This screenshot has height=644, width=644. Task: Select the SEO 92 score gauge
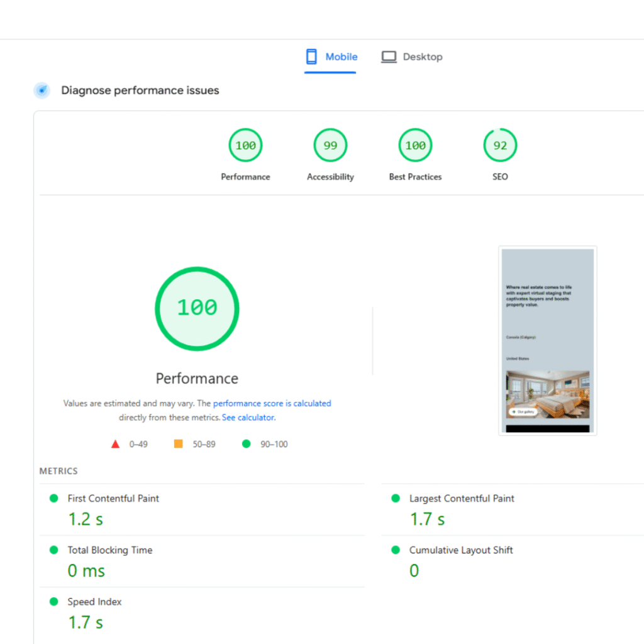click(x=500, y=145)
